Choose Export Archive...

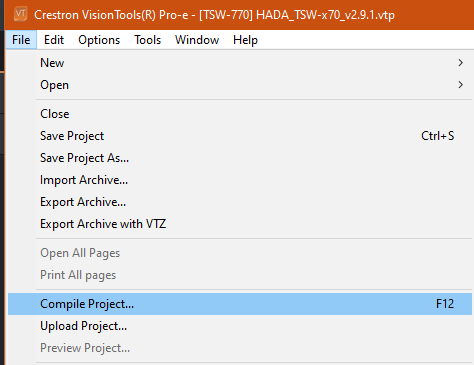click(x=240, y=202)
